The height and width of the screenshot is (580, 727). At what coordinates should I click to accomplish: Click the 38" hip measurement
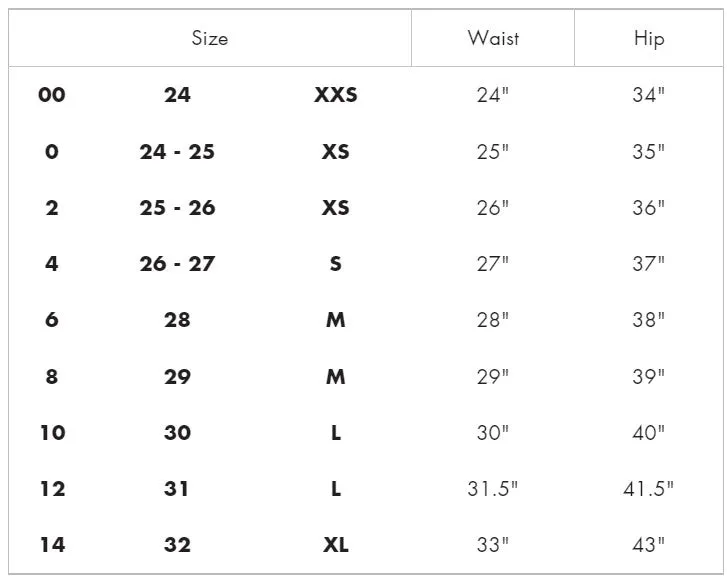(649, 320)
